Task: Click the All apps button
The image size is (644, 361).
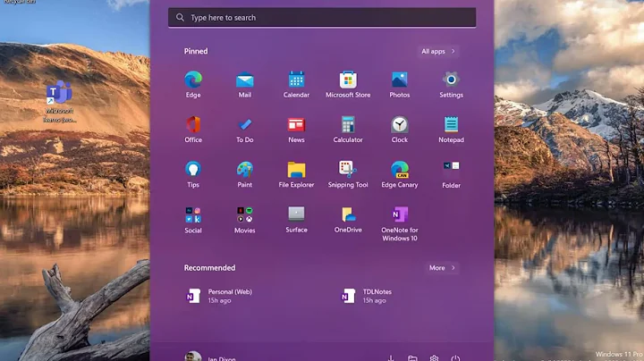Action: coord(437,51)
